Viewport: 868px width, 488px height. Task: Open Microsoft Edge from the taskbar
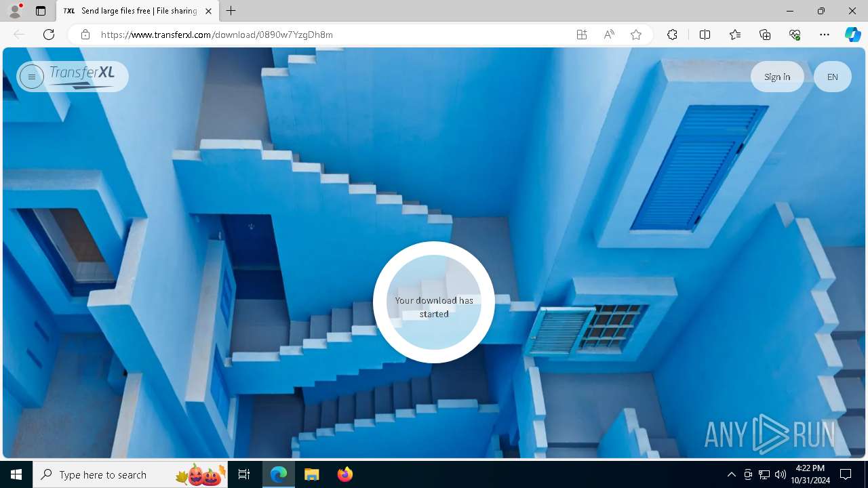(279, 474)
